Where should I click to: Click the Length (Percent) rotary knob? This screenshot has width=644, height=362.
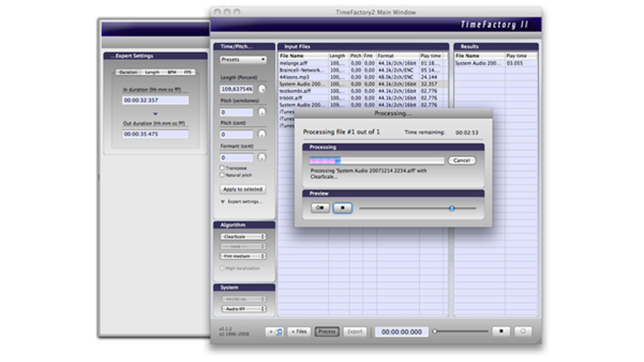(x=262, y=89)
